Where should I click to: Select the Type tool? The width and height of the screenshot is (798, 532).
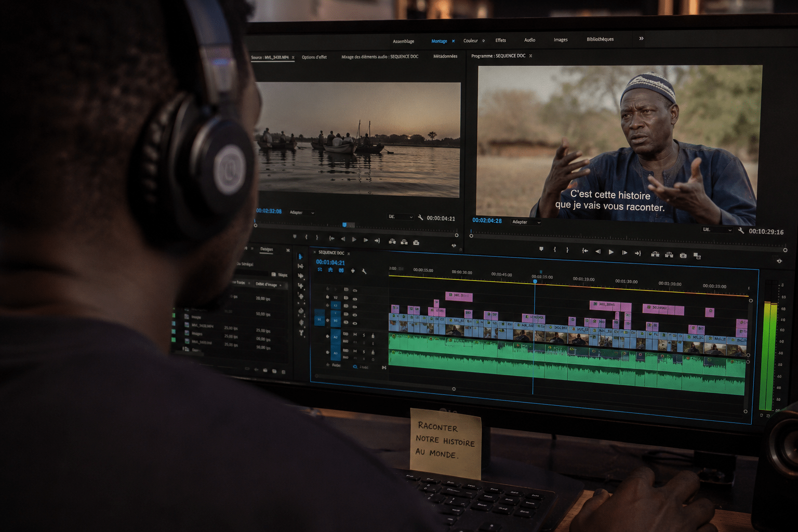pos(301,332)
